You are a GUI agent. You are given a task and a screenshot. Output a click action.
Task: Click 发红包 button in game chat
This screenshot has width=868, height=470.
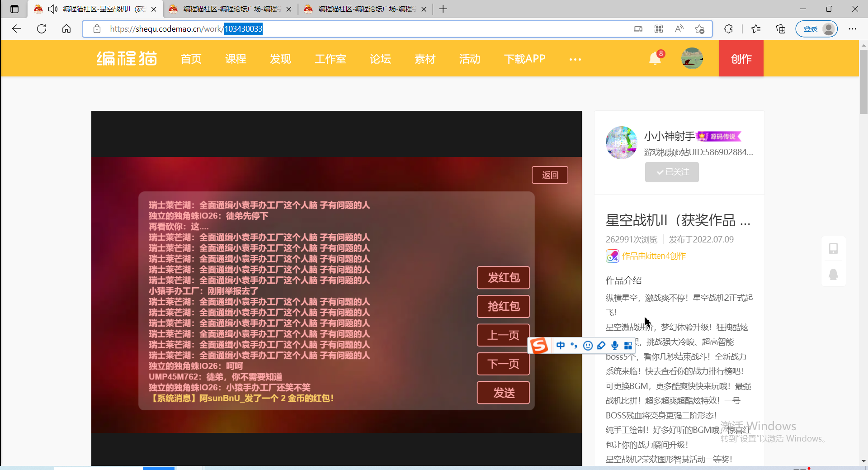pyautogui.click(x=504, y=277)
